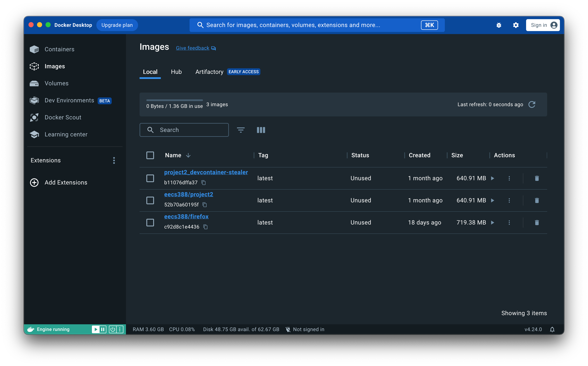Run the eecs388/project2 image with play icon
The height and width of the screenshot is (366, 588).
(x=492, y=200)
